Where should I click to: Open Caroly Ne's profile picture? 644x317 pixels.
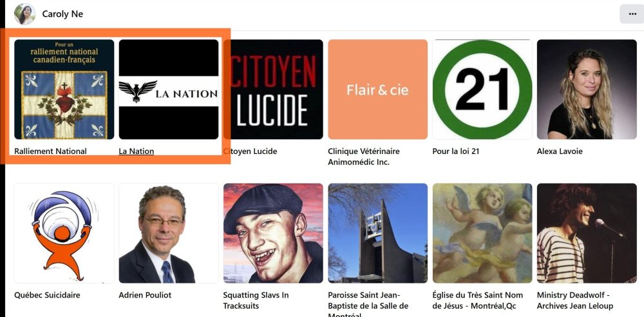point(24,14)
